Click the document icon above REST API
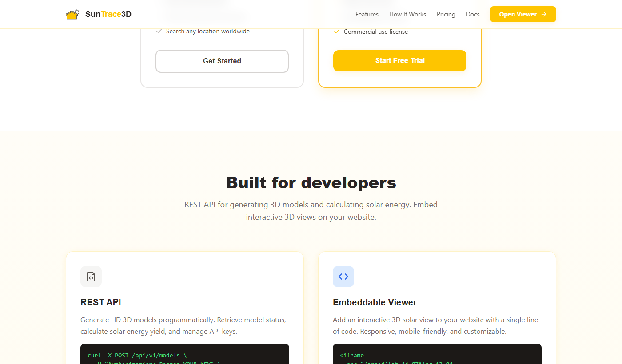The width and height of the screenshot is (622, 364). pos(91,276)
